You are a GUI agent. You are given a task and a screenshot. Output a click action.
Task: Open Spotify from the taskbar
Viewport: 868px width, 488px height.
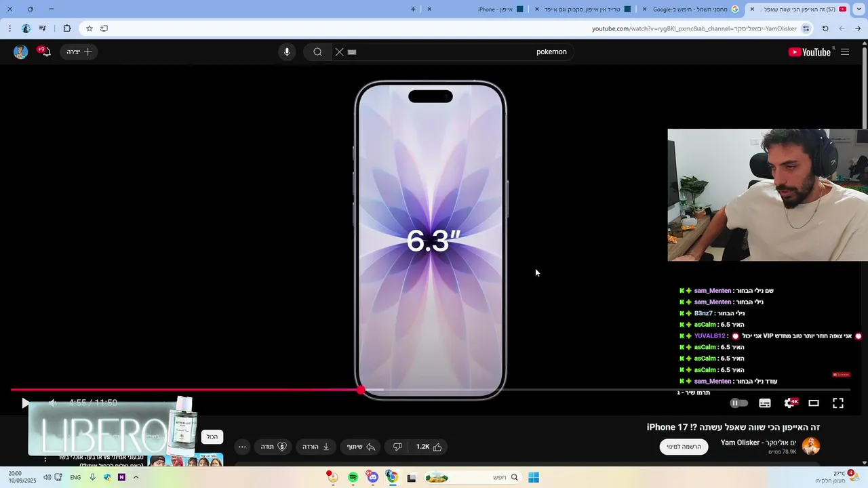(x=353, y=478)
